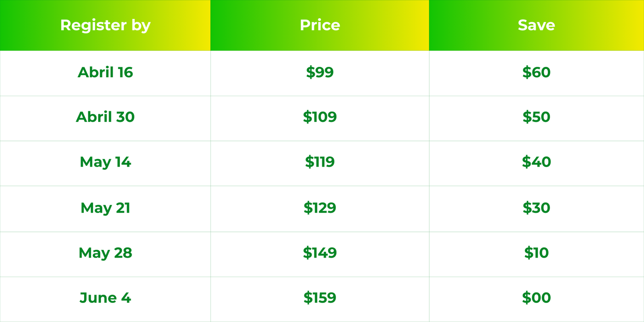Select the Price column header

[x=320, y=25]
